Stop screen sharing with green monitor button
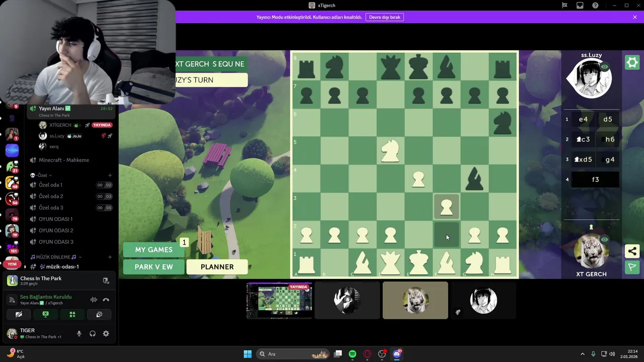Screen dimensions: 644x362 click(45, 314)
